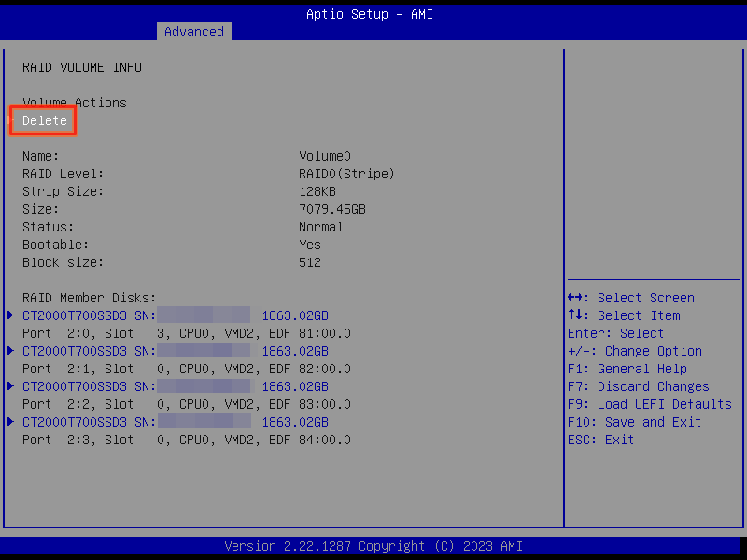Click the RAID0(Stripe) level value

[x=346, y=174]
